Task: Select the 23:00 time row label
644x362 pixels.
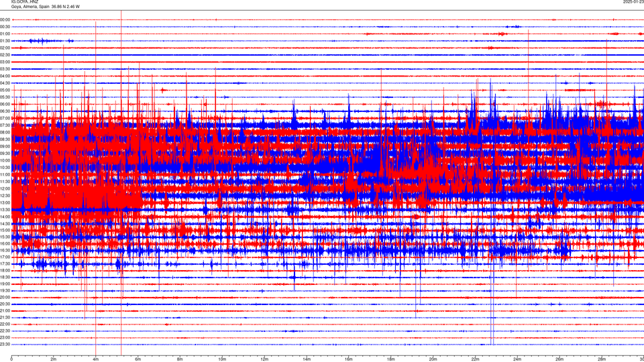Action: click(x=5, y=337)
